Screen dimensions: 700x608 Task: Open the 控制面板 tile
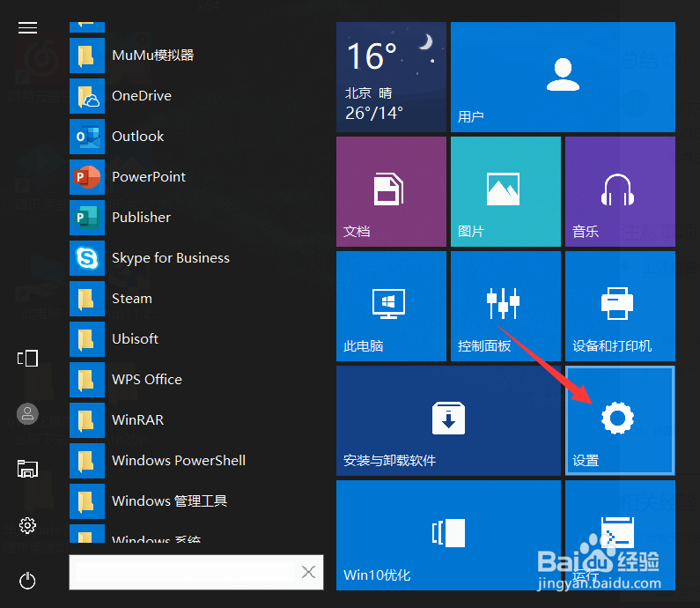[505, 306]
